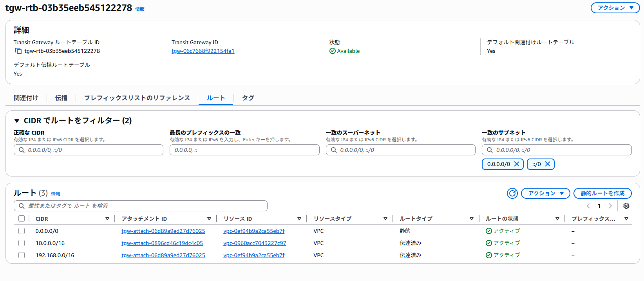Select all routes checkbox

coord(22,218)
